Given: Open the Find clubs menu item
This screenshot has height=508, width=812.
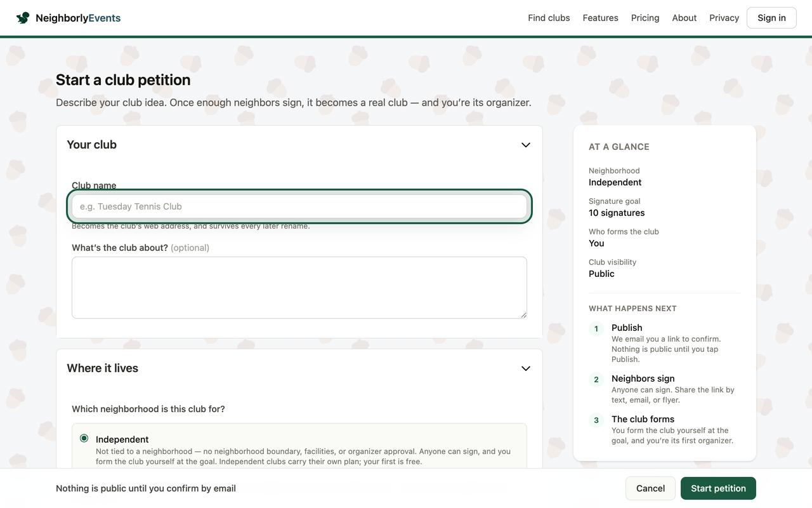Looking at the screenshot, I should pos(549,18).
